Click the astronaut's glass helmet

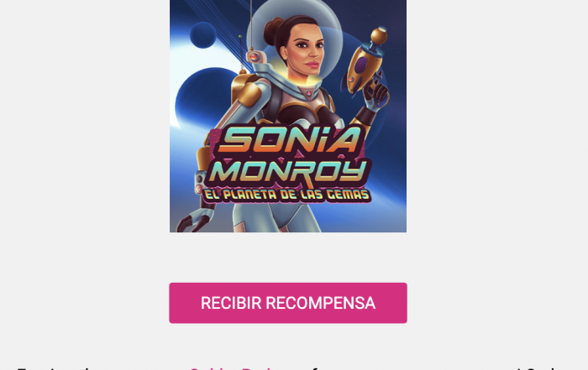(294, 39)
